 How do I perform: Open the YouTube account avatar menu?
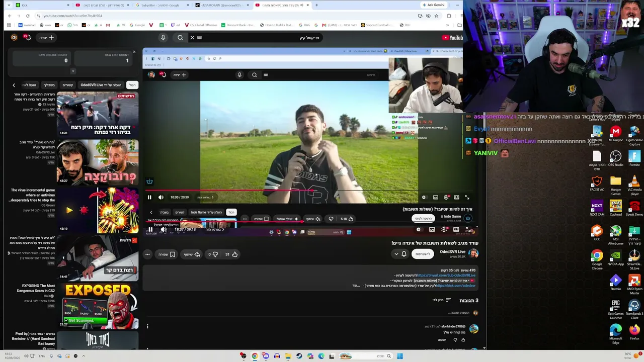coord(14,38)
